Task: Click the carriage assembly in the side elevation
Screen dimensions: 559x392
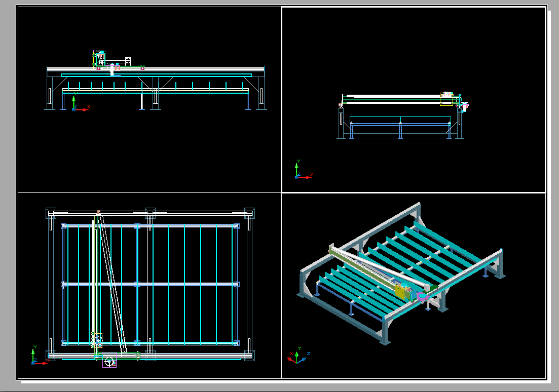Action: [447, 99]
